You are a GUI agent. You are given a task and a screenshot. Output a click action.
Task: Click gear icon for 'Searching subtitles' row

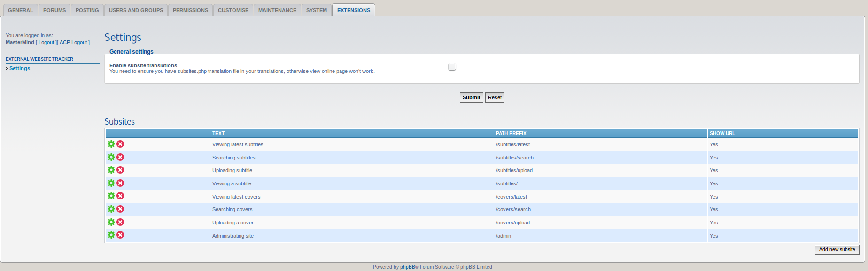(x=111, y=157)
